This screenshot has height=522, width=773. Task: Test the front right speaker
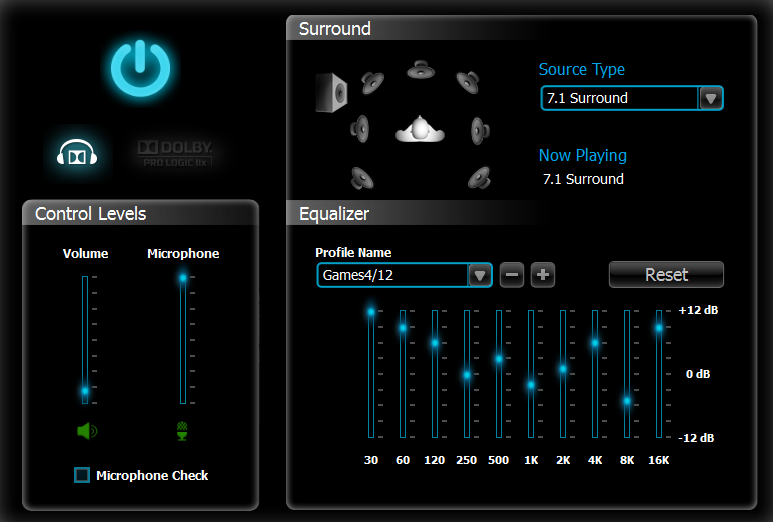click(468, 82)
